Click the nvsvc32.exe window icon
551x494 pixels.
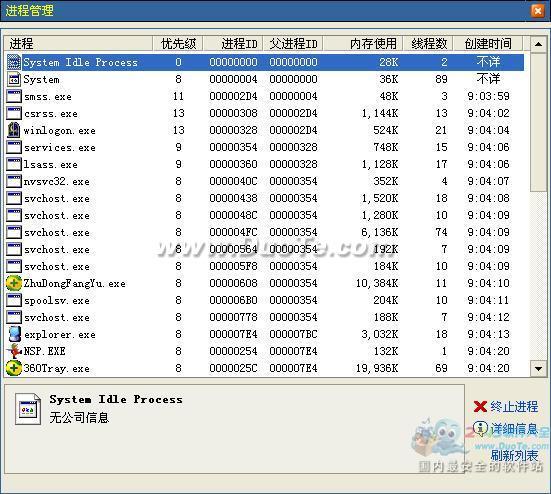point(14,181)
